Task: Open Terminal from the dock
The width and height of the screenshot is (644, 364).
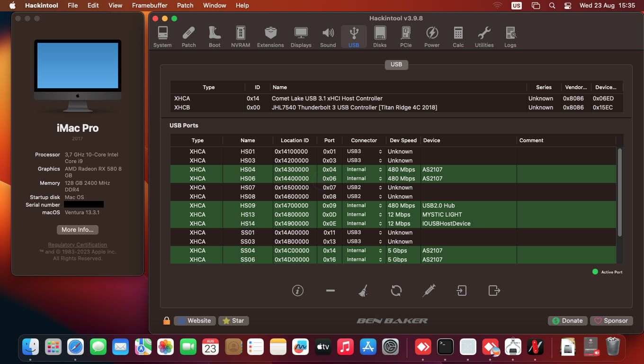Action: tap(445, 347)
